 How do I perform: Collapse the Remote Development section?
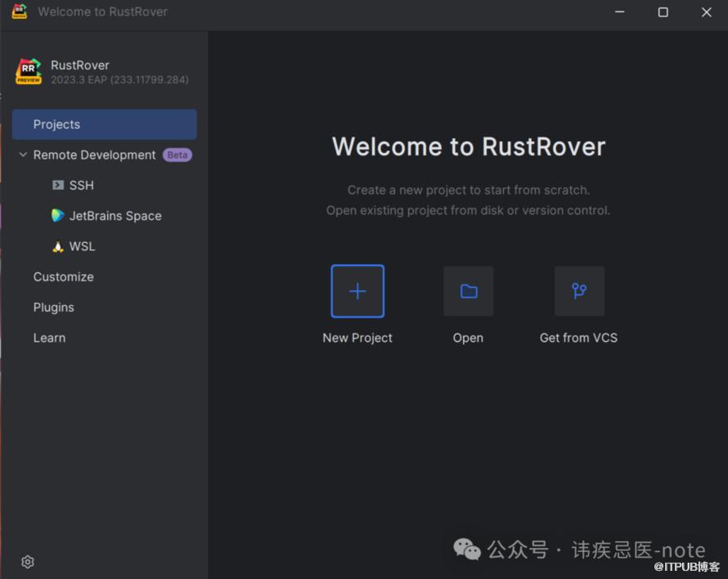[x=23, y=155]
